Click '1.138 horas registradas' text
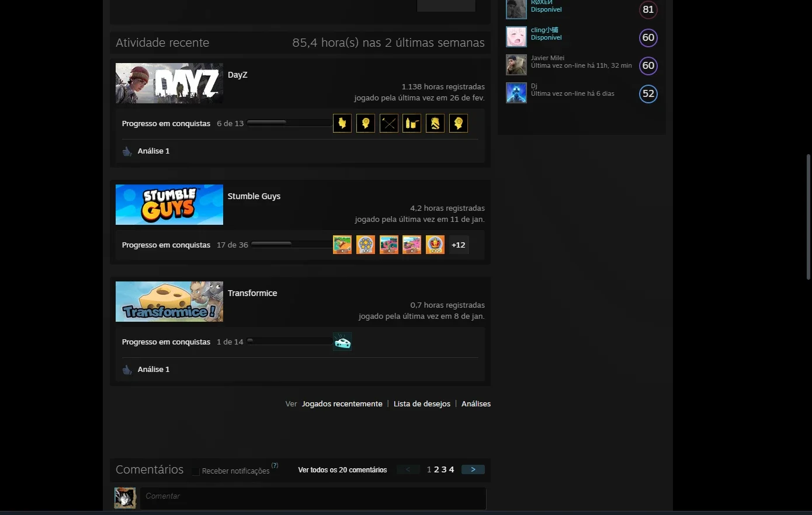Image resolution: width=812 pixels, height=515 pixels. click(443, 86)
